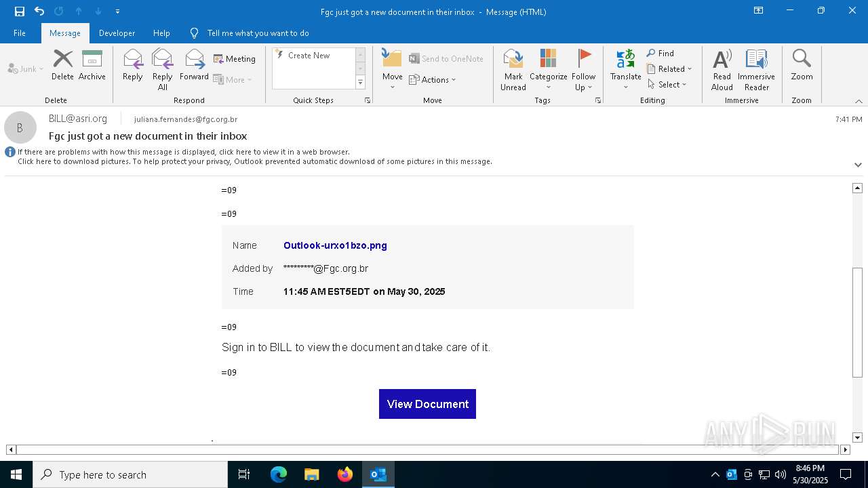The image size is (868, 488).
Task: Open the Move folder dropdown
Action: point(392,69)
